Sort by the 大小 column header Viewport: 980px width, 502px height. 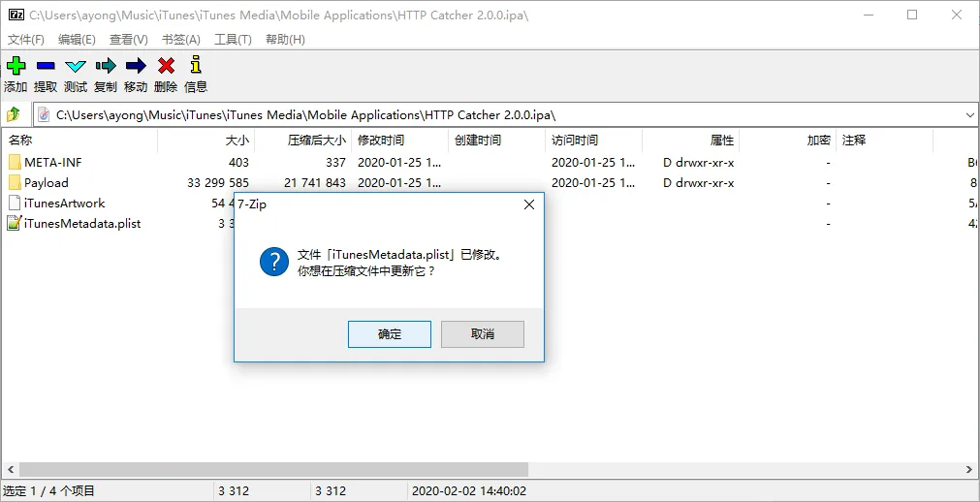(x=205, y=140)
